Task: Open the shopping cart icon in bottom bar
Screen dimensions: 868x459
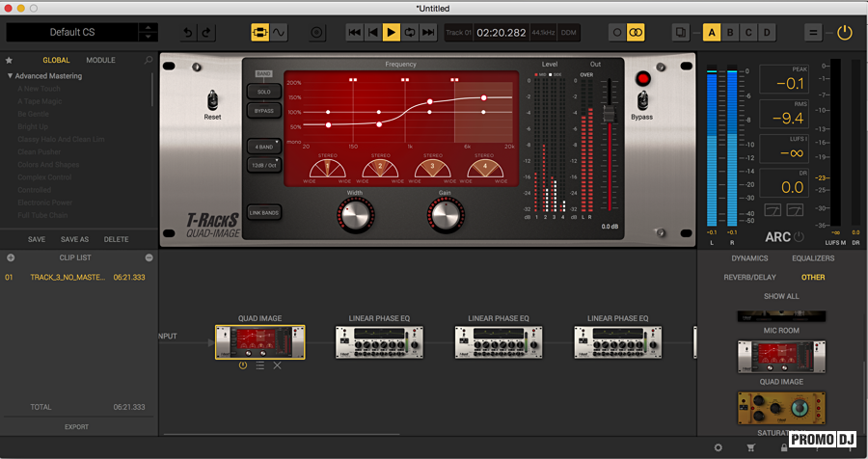Action: pyautogui.click(x=750, y=447)
